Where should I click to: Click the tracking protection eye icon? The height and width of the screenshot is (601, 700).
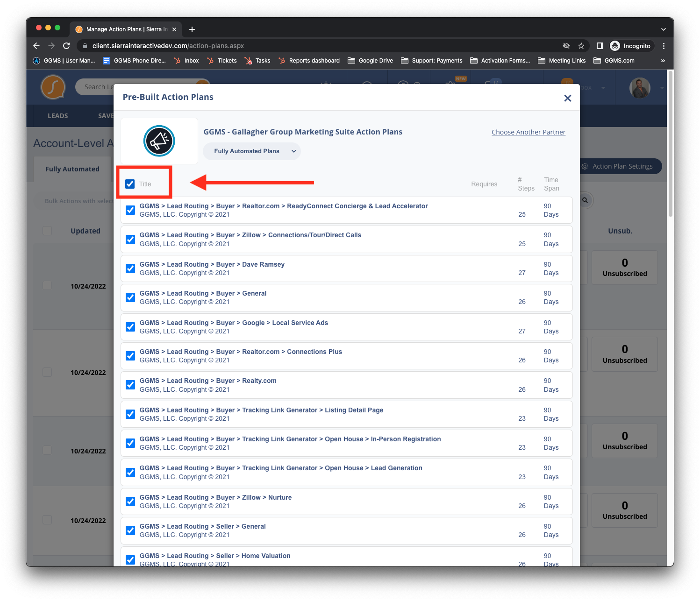click(x=566, y=46)
